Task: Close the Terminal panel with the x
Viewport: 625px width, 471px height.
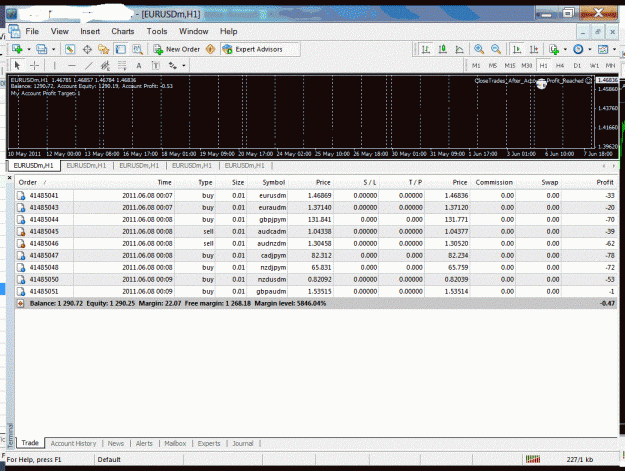Action: pyautogui.click(x=10, y=177)
